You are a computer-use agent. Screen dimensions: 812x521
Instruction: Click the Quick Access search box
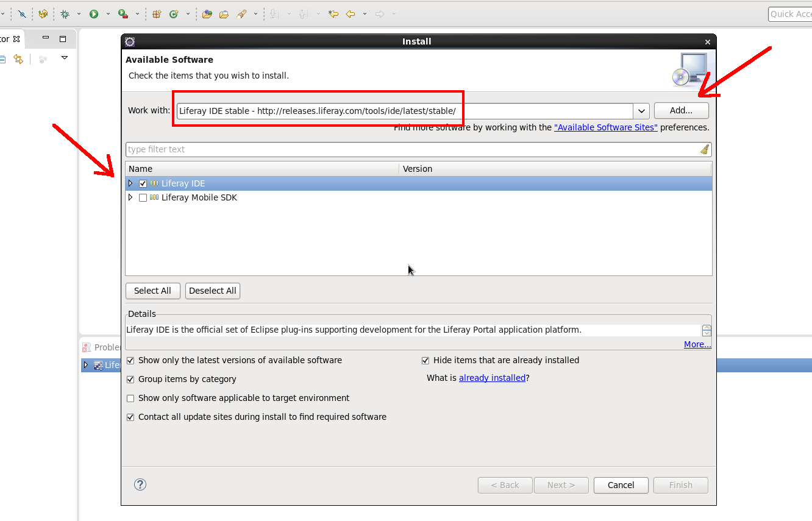[790, 14]
